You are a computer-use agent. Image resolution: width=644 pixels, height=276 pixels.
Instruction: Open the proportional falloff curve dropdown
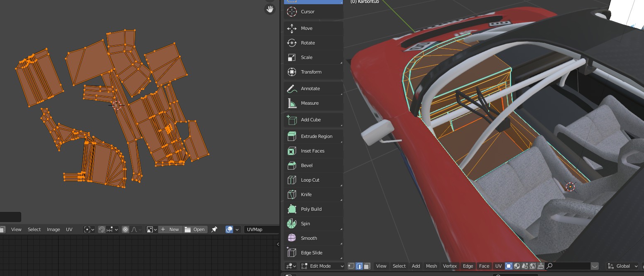[x=136, y=229]
